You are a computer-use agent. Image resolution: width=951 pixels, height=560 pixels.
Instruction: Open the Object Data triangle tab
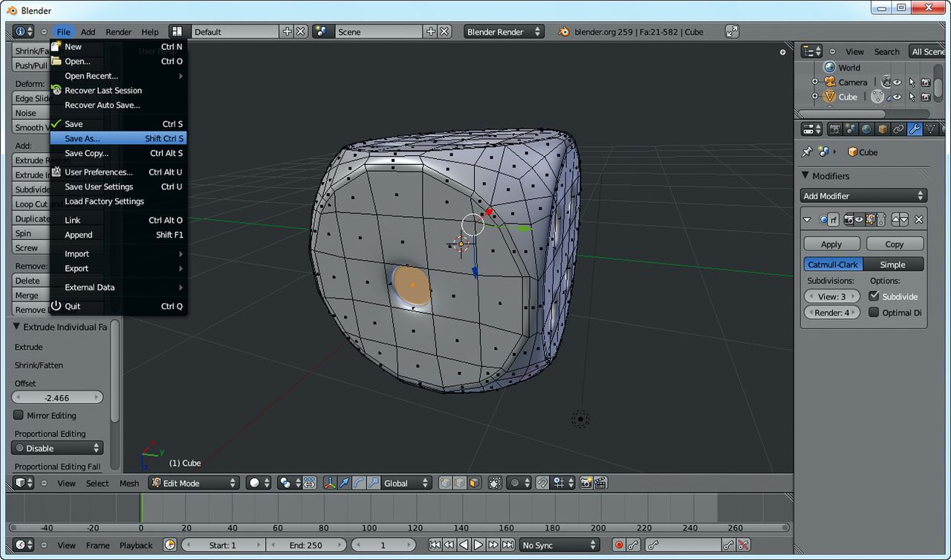point(930,129)
